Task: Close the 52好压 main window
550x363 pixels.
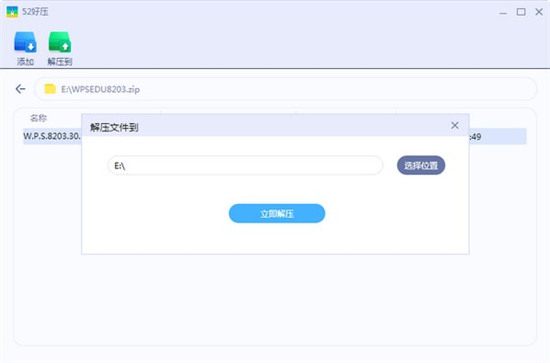Action: click(x=539, y=12)
